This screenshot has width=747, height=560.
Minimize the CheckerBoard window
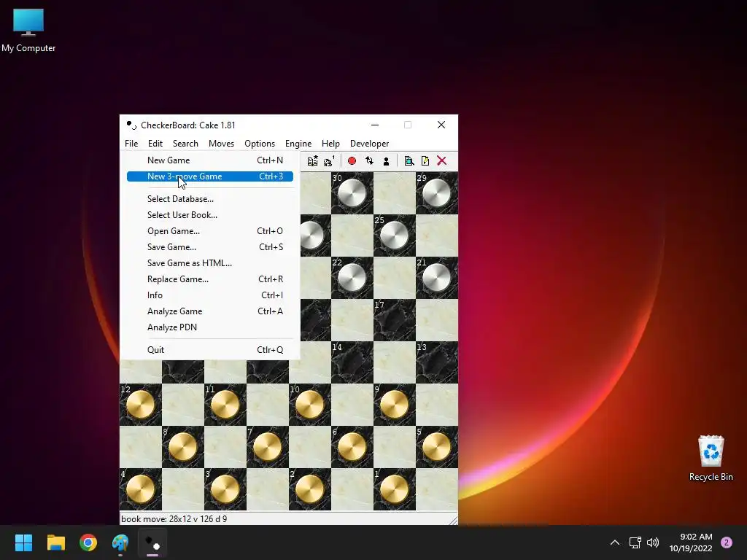click(375, 125)
